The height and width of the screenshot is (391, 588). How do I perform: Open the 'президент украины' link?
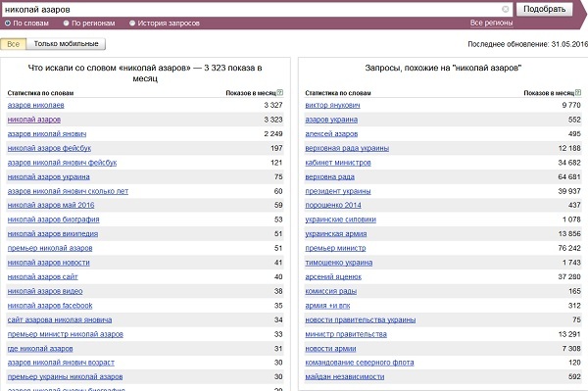pyautogui.click(x=338, y=191)
